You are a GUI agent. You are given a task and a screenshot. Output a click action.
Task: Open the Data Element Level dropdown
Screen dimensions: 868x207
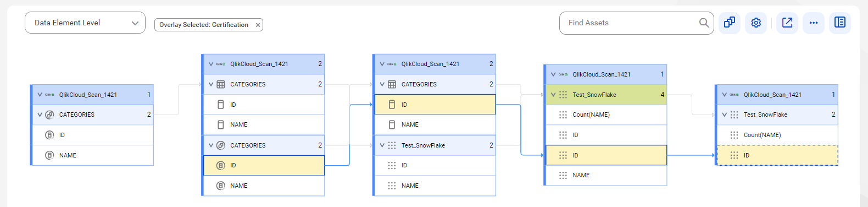pos(85,23)
